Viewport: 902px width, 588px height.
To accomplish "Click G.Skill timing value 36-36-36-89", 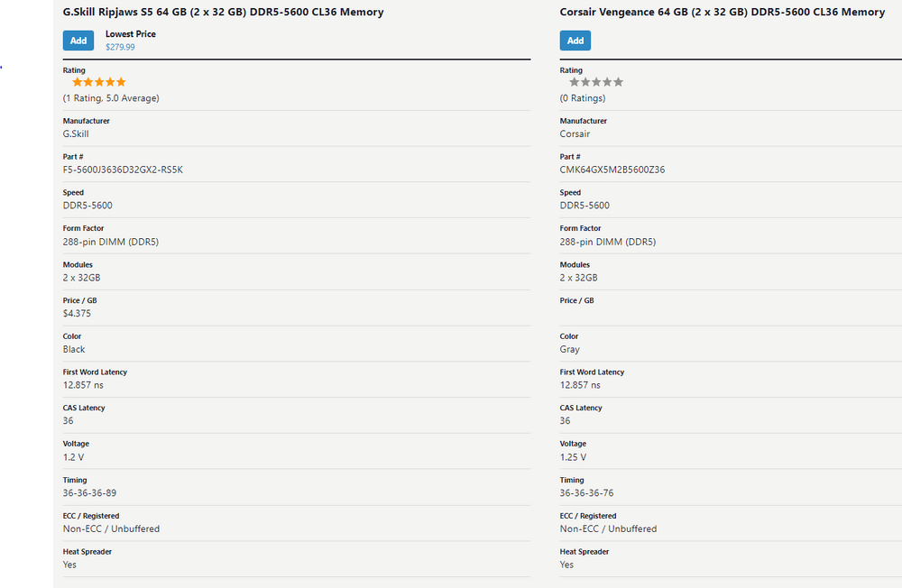I will point(89,493).
